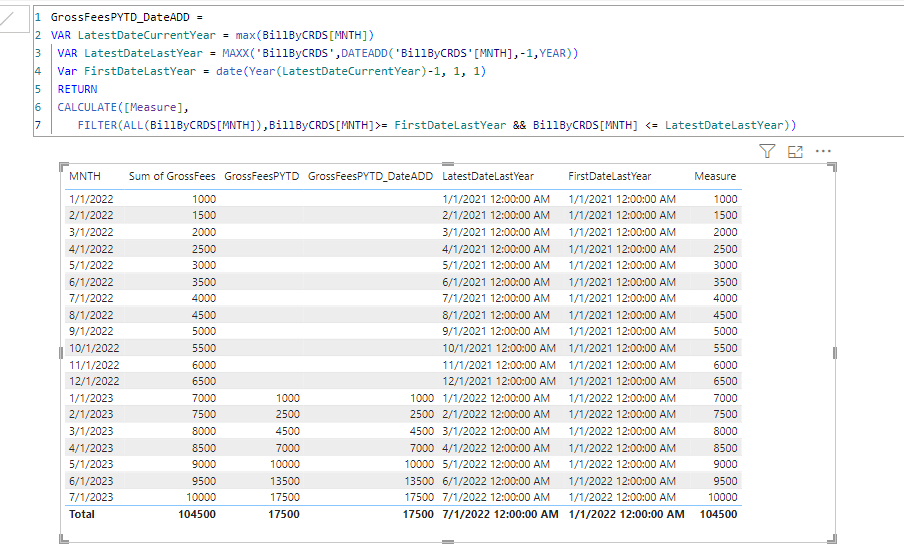Click the right-edge visual resize handle

(x=834, y=353)
